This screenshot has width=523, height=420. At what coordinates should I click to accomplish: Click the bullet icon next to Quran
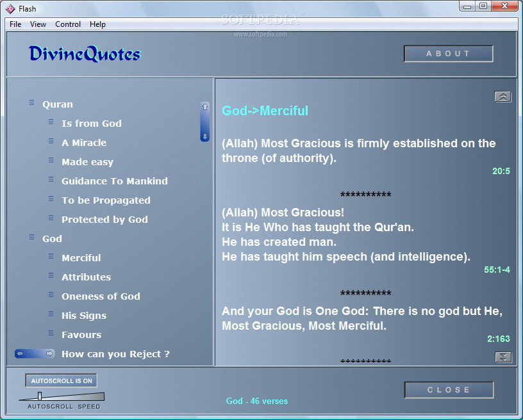31,102
